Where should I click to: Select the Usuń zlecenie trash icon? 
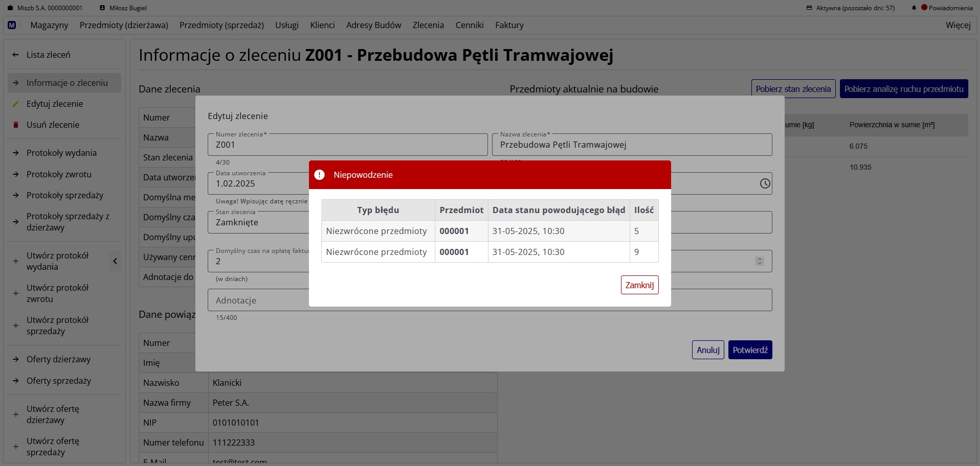click(x=16, y=125)
